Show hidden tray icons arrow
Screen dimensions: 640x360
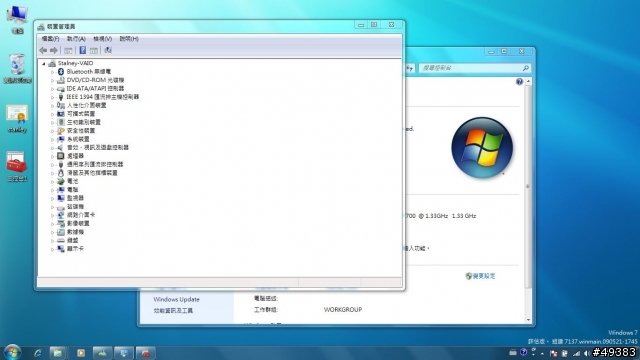coord(542,353)
